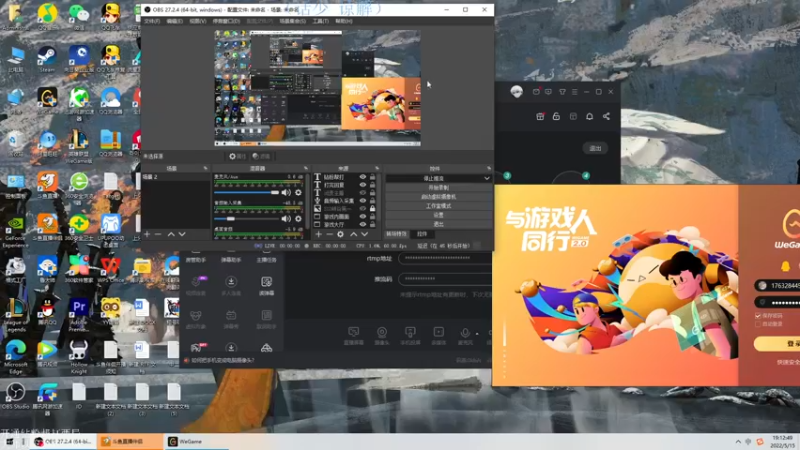Move scene down in the scenes panel
Image resolution: width=800 pixels, height=450 pixels.
tap(182, 234)
